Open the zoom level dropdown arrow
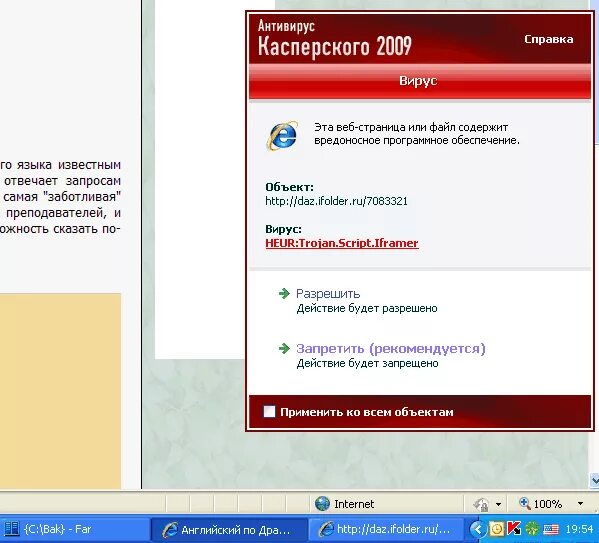Viewport: 599px width, 543px height. [580, 504]
